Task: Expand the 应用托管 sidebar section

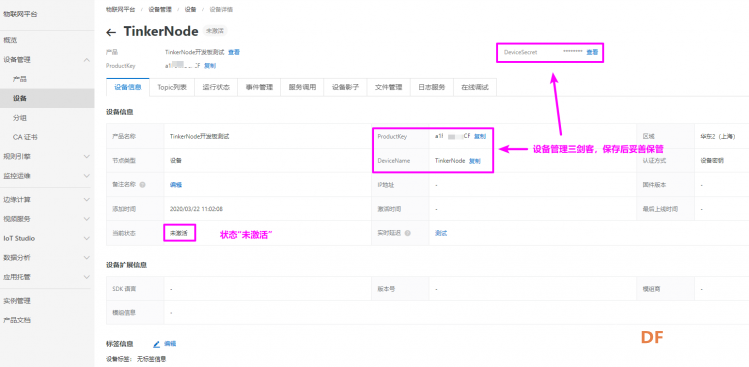Action: click(x=86, y=277)
